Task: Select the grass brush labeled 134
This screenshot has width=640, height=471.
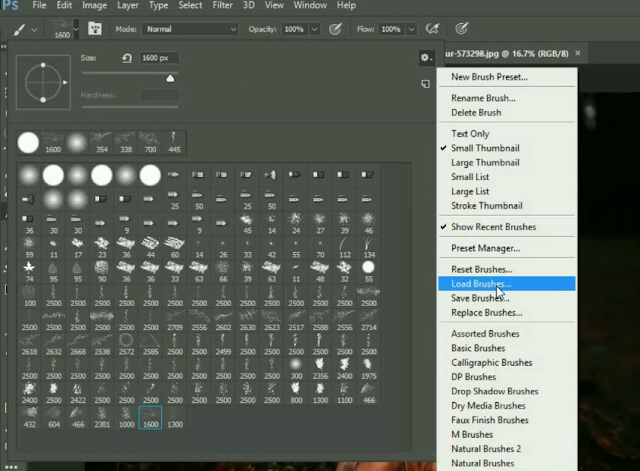Action: pos(369,248)
